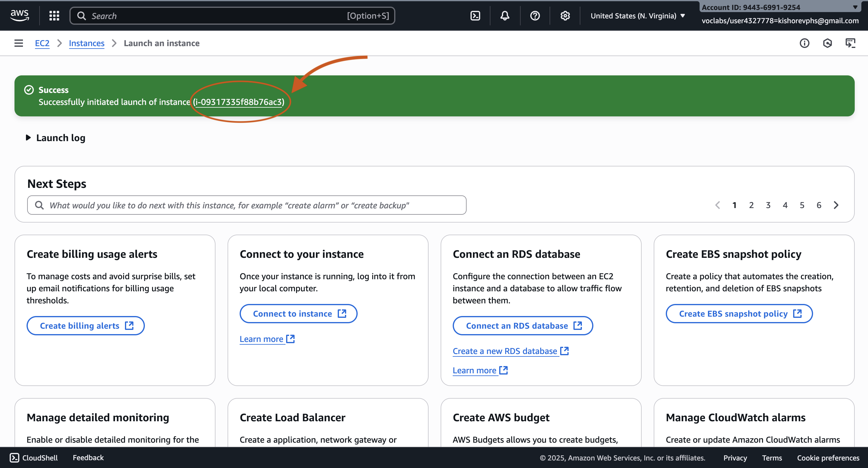Screen dimensions: 868x468
Task: Go to the Instances breadcrumb page
Action: tap(87, 43)
